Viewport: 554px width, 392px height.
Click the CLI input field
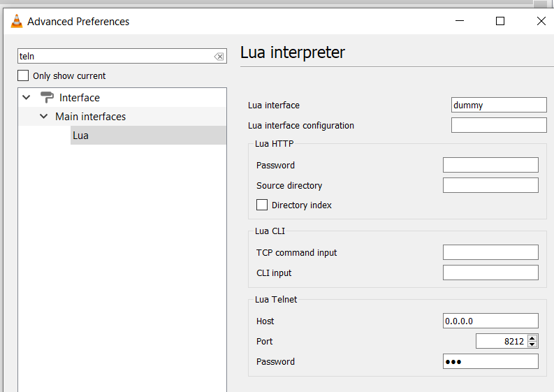490,273
